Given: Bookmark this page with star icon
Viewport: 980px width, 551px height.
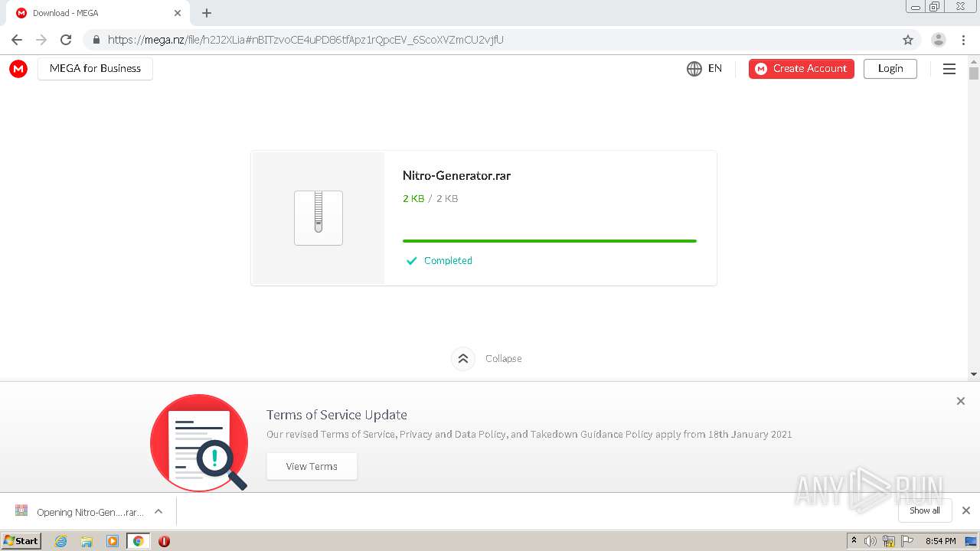Looking at the screenshot, I should [x=908, y=40].
